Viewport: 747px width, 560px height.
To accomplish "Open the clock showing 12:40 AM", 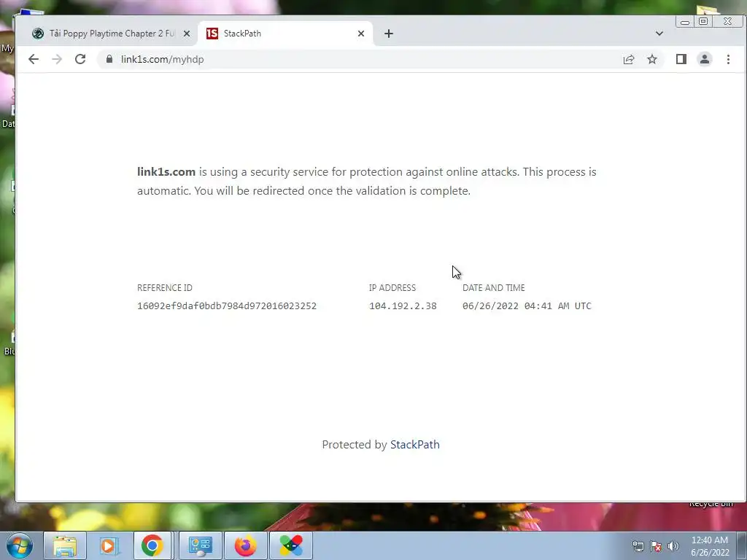I will (x=710, y=546).
